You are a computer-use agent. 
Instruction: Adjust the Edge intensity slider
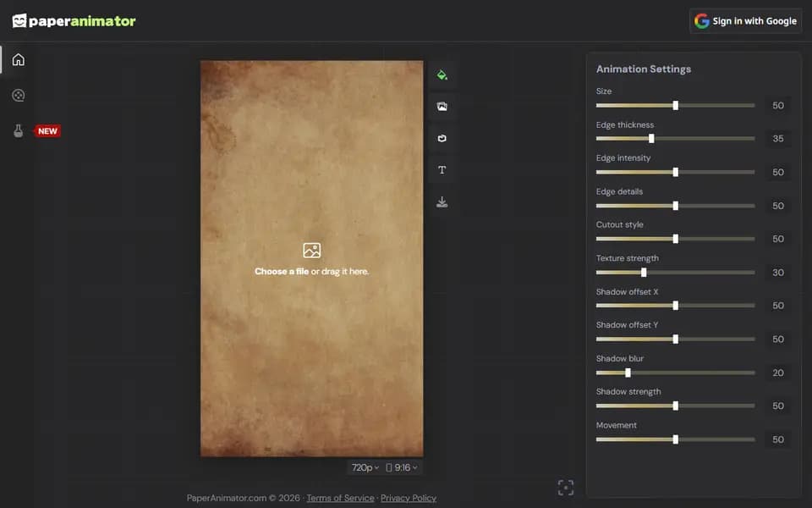(x=675, y=172)
